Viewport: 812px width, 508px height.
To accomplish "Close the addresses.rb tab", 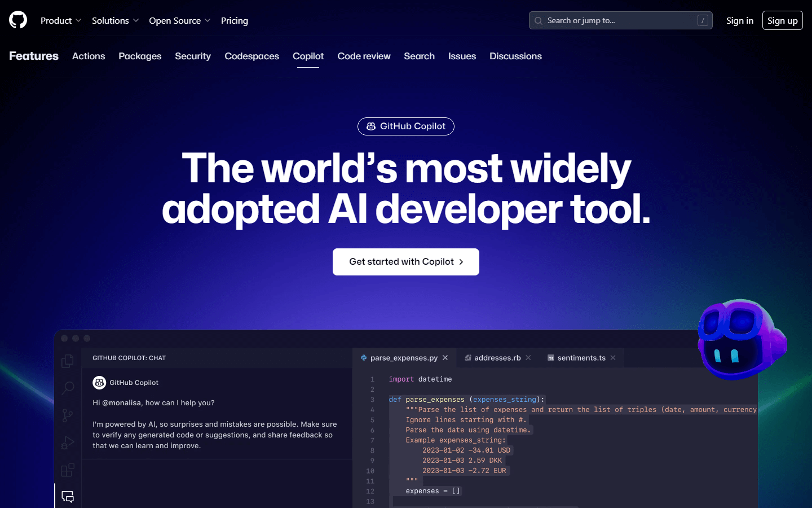I will pyautogui.click(x=528, y=358).
